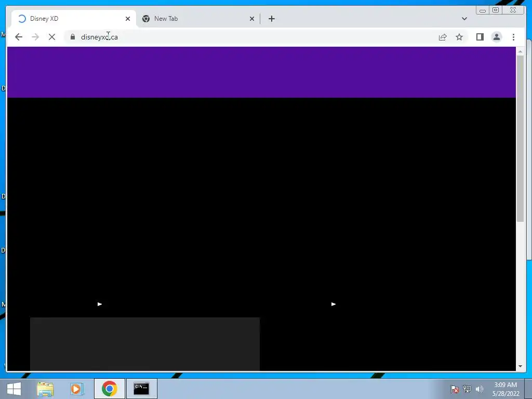
Task: Open the Action Center flag icon
Action: [x=454, y=389]
